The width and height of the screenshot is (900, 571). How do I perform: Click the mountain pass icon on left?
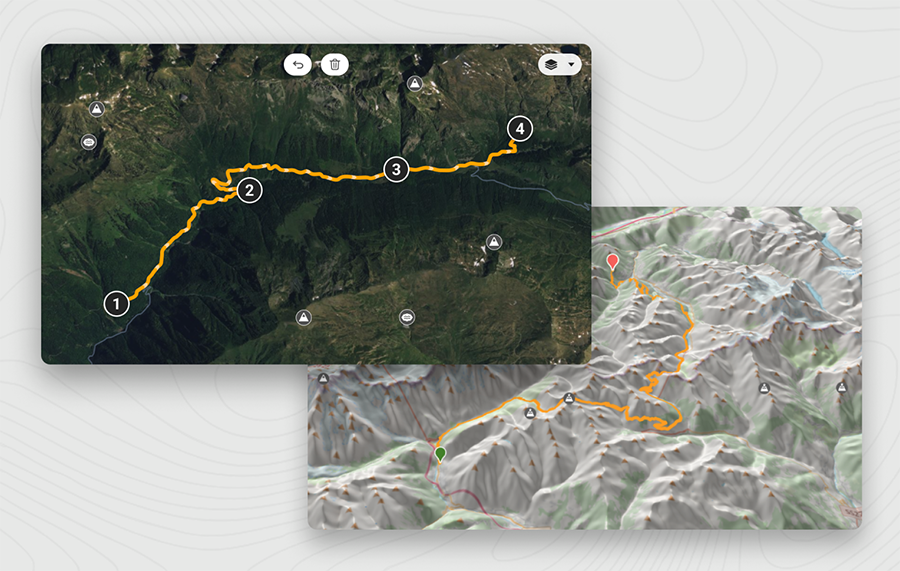(x=88, y=142)
